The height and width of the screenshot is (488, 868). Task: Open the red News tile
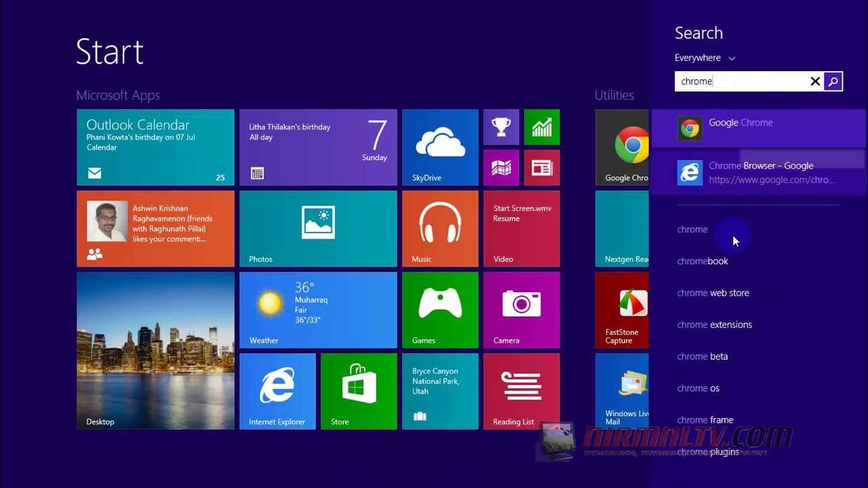coord(542,167)
